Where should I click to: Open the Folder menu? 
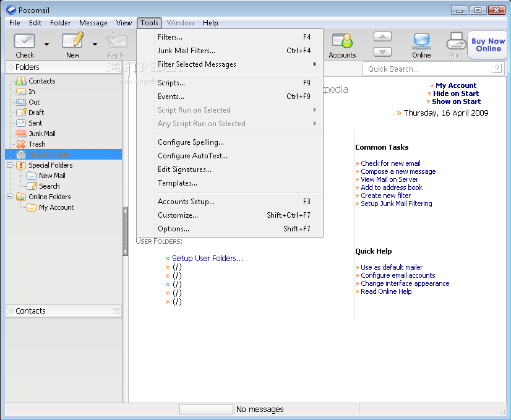[x=60, y=23]
